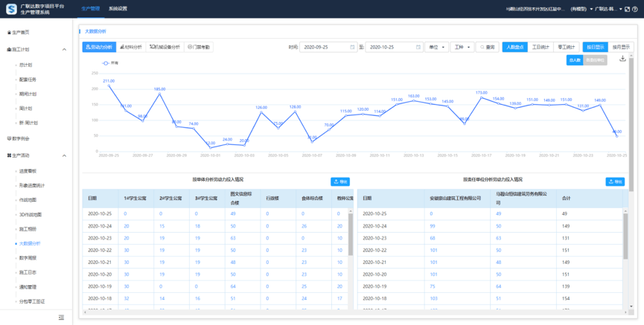Open 施工相册 in sidebar
Screen dimensions: 644x325
(x=28, y=228)
